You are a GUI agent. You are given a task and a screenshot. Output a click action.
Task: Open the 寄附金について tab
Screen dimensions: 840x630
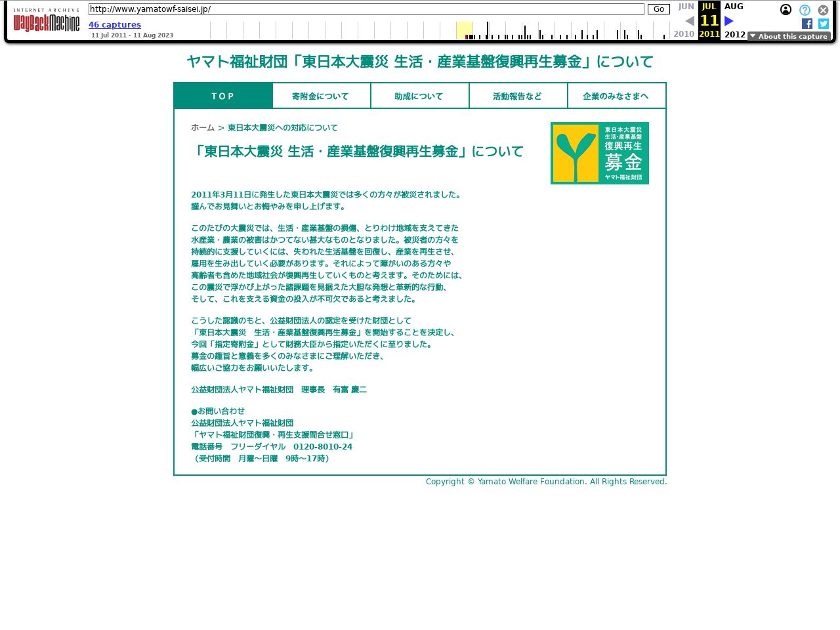(321, 96)
